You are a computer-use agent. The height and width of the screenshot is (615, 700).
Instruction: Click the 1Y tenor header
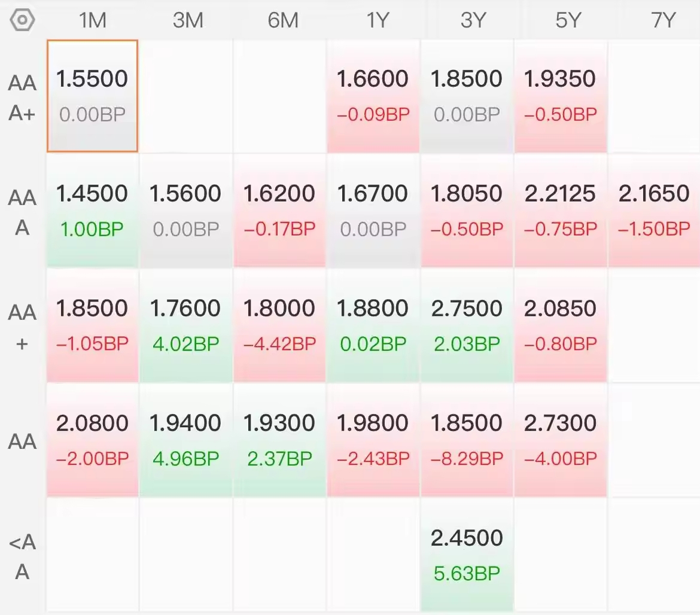click(x=376, y=20)
